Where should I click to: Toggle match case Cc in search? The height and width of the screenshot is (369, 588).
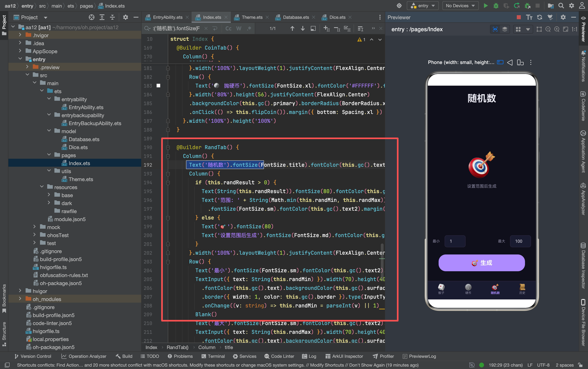[x=228, y=29]
